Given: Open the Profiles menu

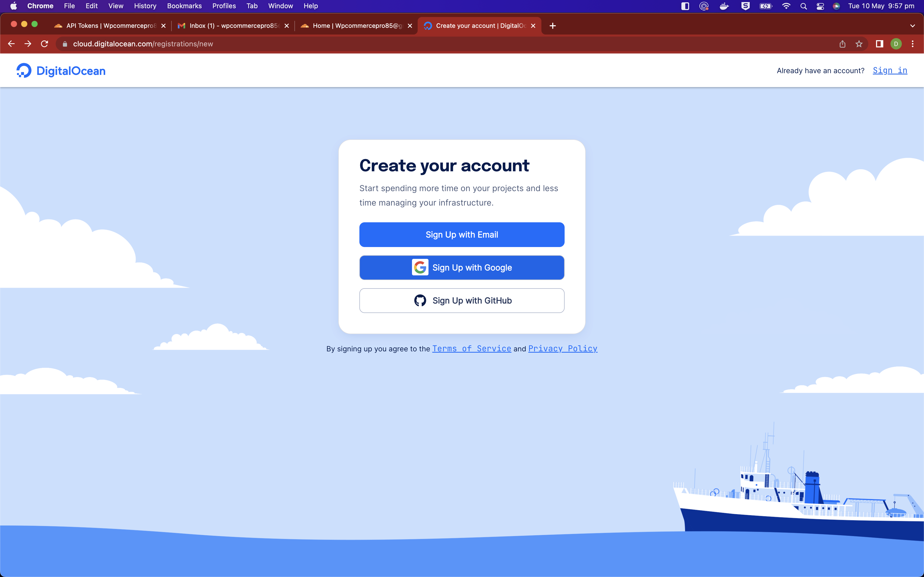Looking at the screenshot, I should pyautogui.click(x=224, y=6).
